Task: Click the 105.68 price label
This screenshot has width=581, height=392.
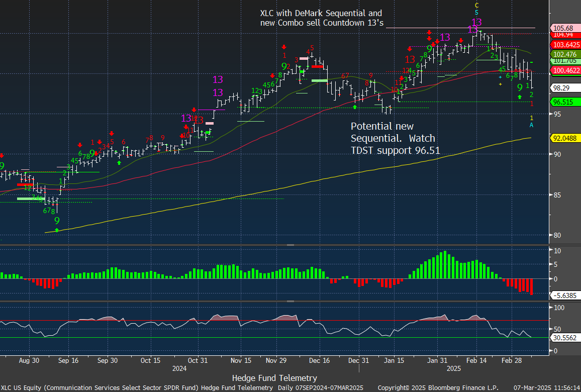Action: pos(565,28)
